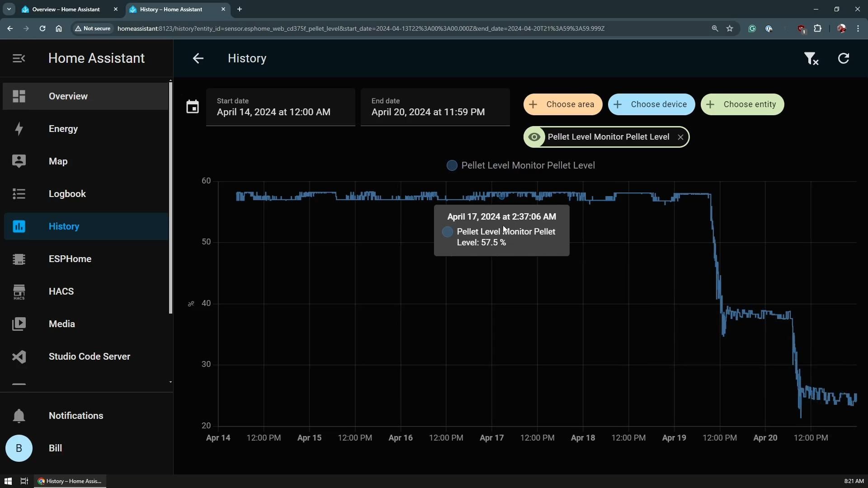
Task: Open Studio Code Server in sidebar
Action: click(89, 357)
